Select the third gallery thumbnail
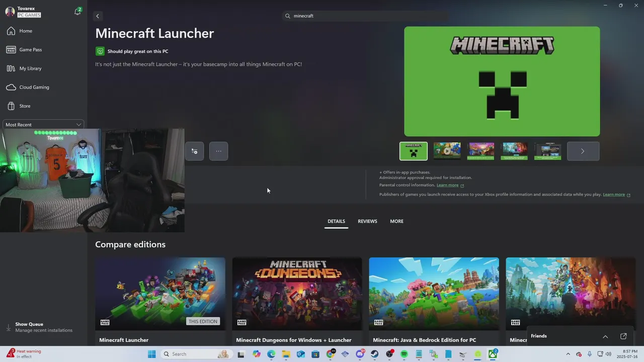Viewport: 644px width, 362px height. 480,151
